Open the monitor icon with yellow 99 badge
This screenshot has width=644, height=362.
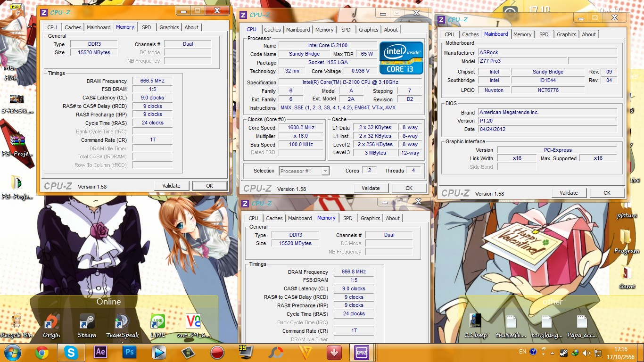pos(246,352)
